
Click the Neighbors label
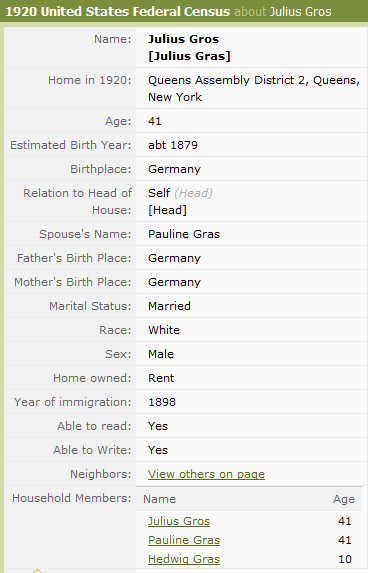[x=100, y=474]
